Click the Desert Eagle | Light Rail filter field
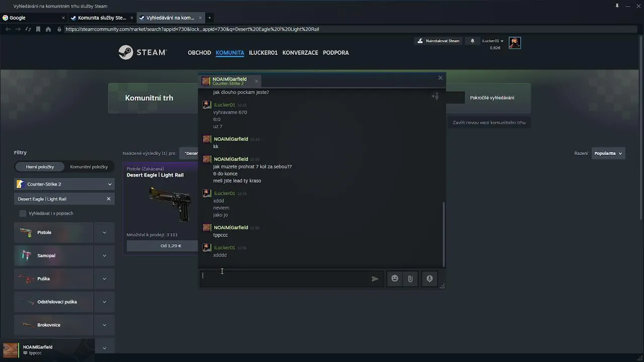Screen dimensions: 644x362 tap(64, 199)
